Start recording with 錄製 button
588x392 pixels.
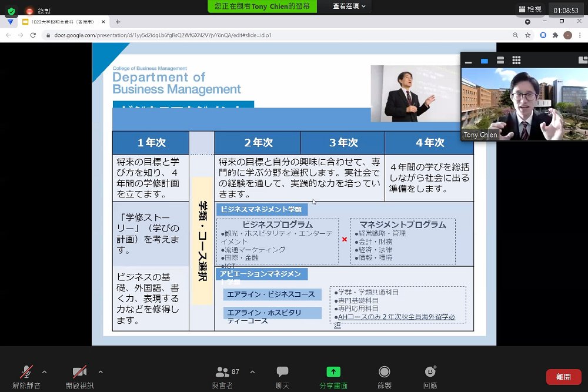[x=385, y=377]
